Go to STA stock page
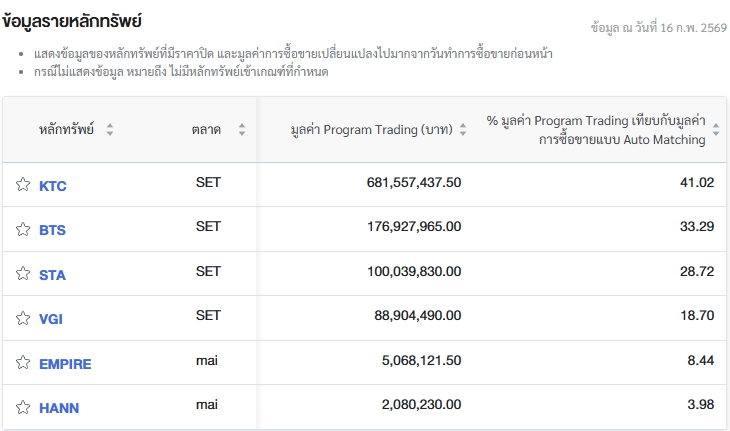The image size is (730, 431). [52, 275]
